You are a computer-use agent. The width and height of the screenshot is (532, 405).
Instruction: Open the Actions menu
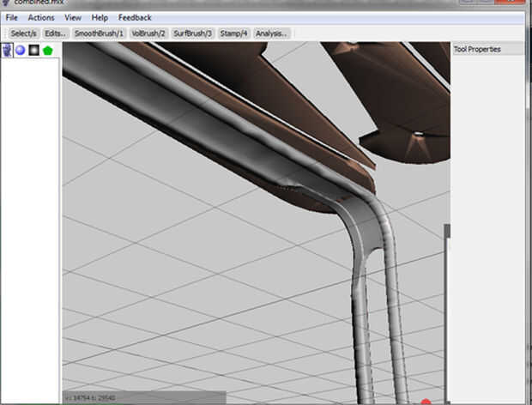tap(41, 18)
